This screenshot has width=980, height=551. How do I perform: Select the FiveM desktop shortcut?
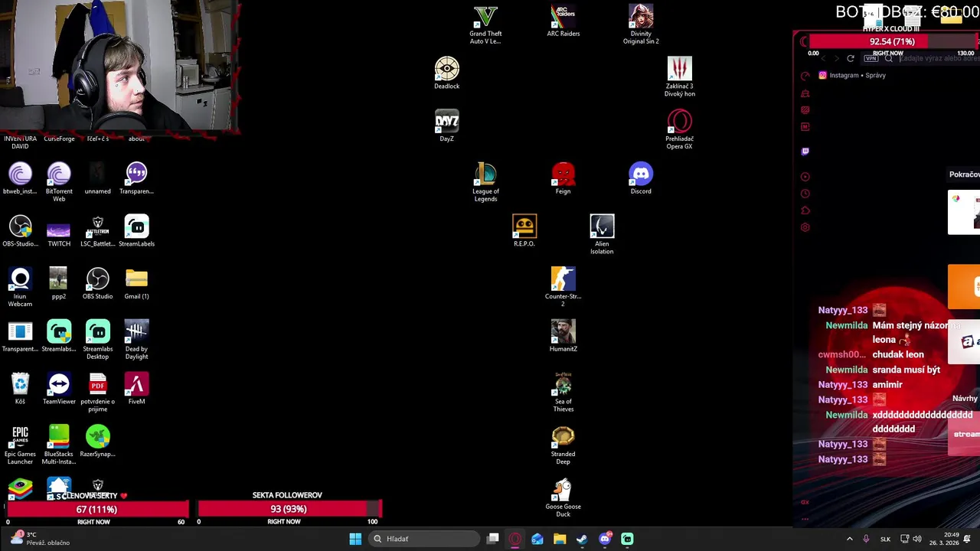click(x=136, y=388)
